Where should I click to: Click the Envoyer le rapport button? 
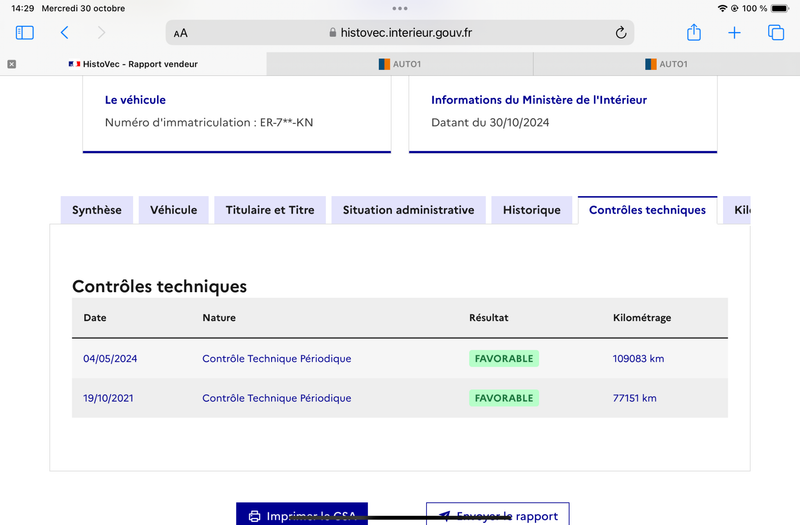point(498,514)
